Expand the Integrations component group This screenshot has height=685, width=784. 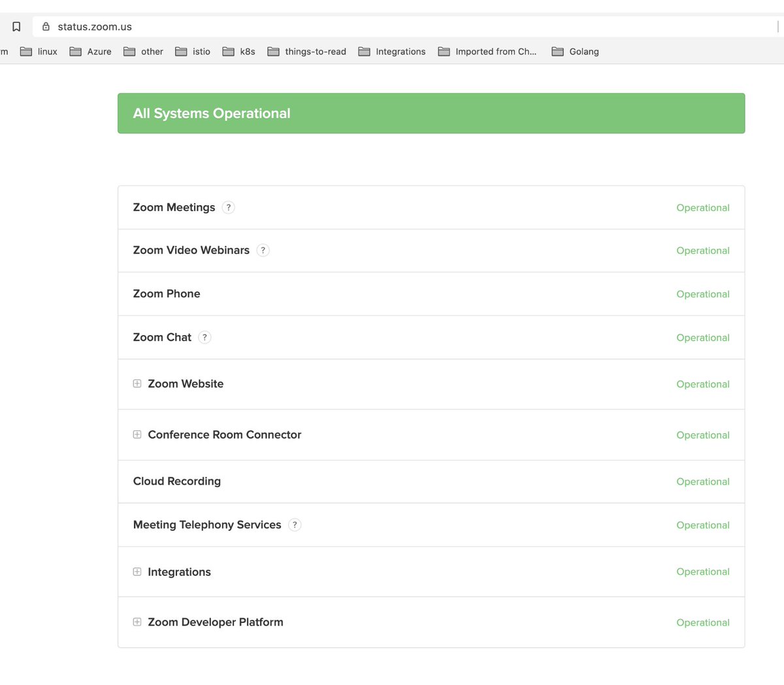point(137,572)
